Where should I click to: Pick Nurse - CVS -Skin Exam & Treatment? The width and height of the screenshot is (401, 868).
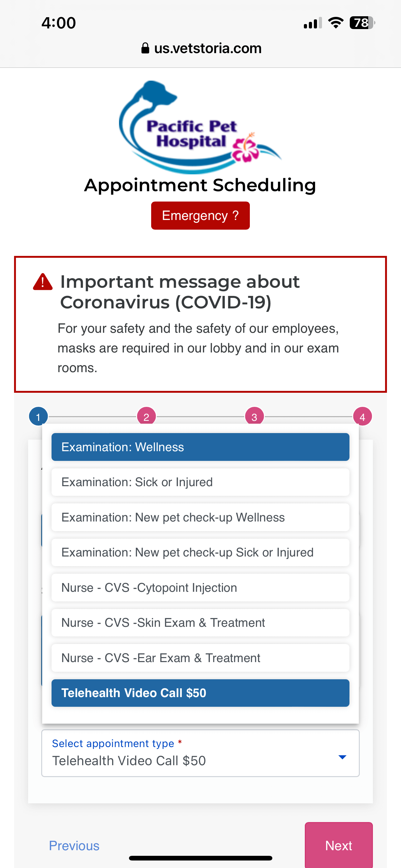[x=200, y=623]
